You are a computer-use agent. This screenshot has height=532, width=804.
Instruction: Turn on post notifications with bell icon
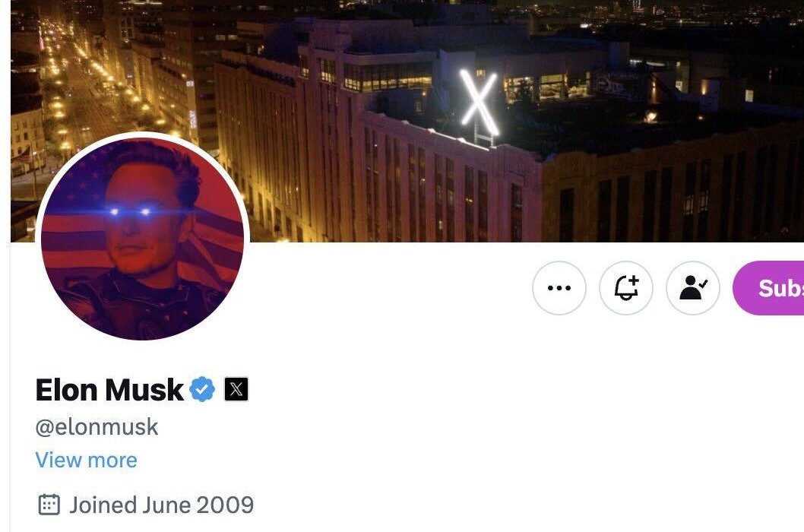coord(626,288)
